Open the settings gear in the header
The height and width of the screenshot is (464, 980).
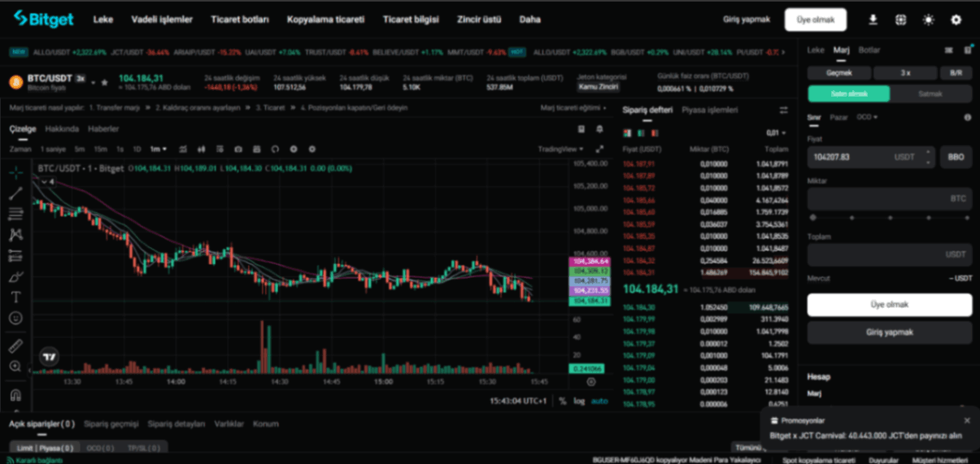pos(956,20)
